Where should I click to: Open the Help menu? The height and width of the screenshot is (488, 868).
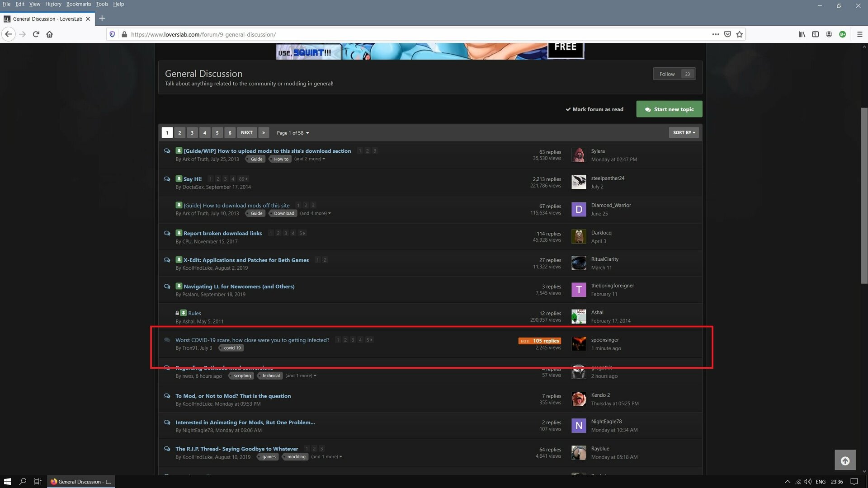click(118, 4)
